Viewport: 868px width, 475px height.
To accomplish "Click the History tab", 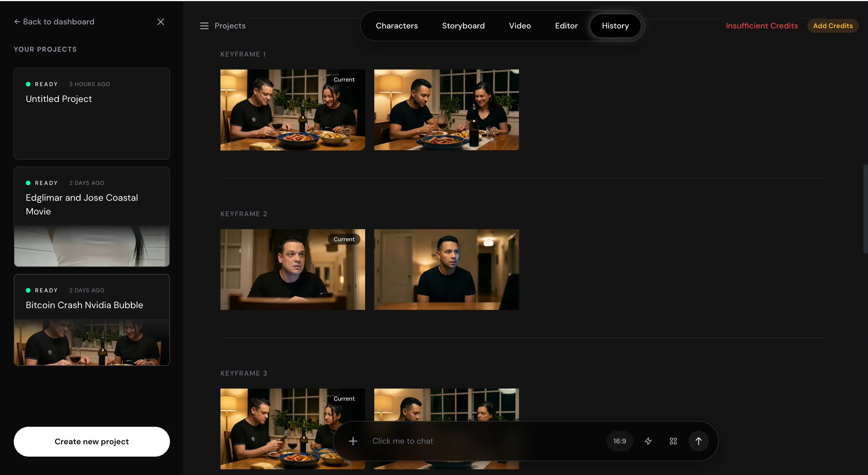I will (615, 26).
